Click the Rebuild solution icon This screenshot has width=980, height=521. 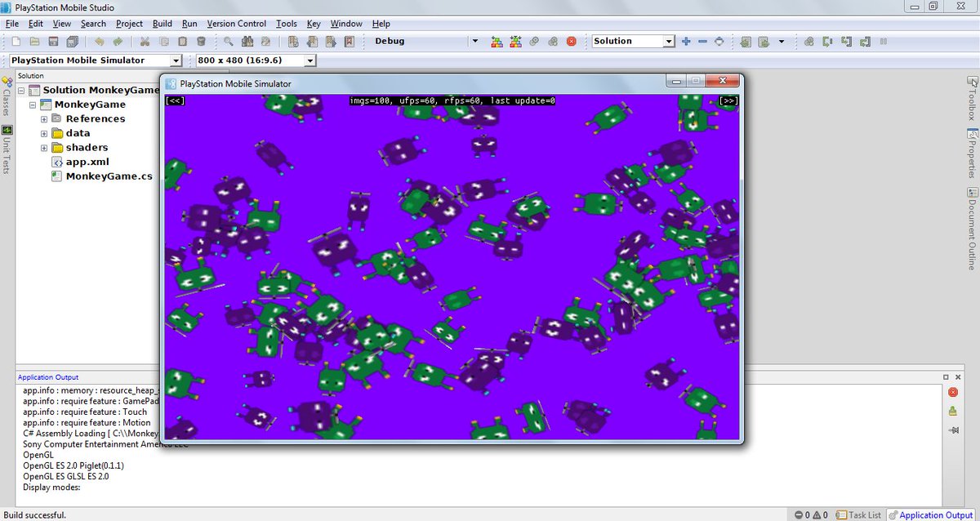(x=515, y=42)
